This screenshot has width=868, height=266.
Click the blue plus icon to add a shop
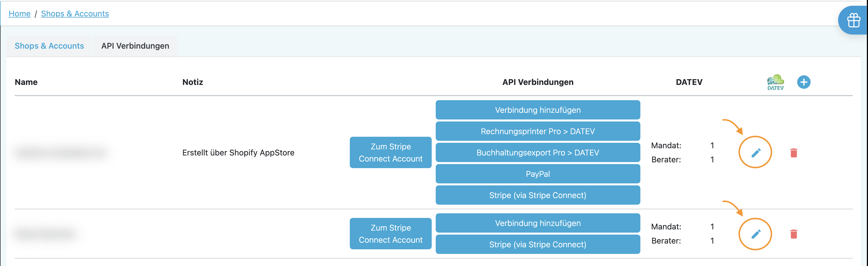[x=804, y=82]
